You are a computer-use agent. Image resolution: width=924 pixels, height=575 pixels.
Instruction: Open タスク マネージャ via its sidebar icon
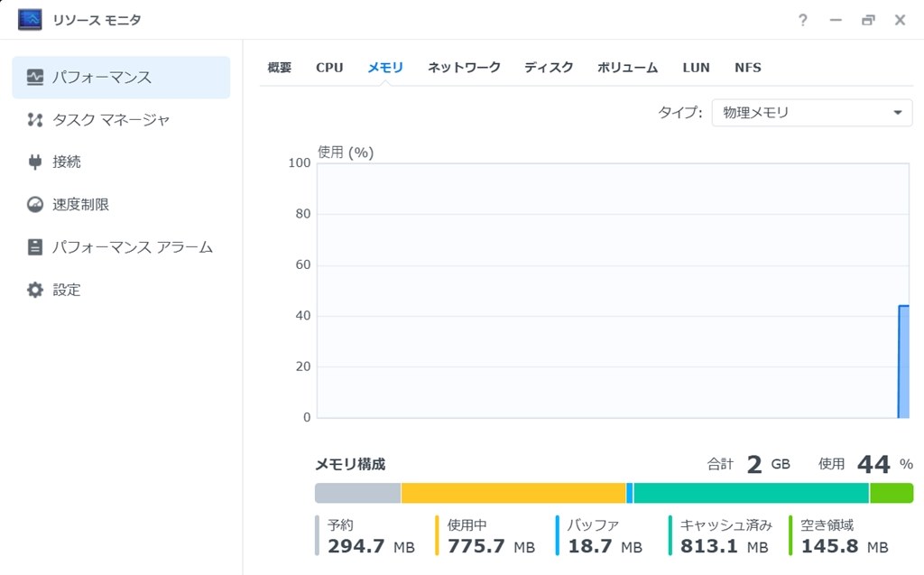click(35, 119)
